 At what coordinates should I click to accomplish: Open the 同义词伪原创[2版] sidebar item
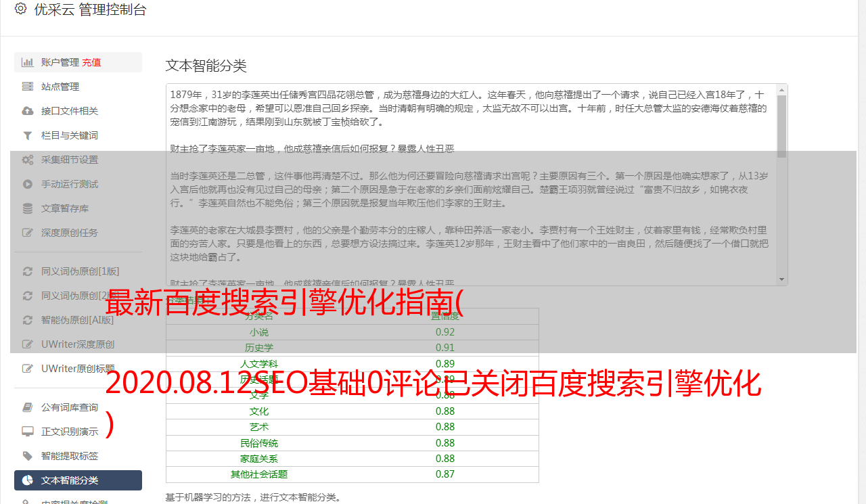(78, 296)
